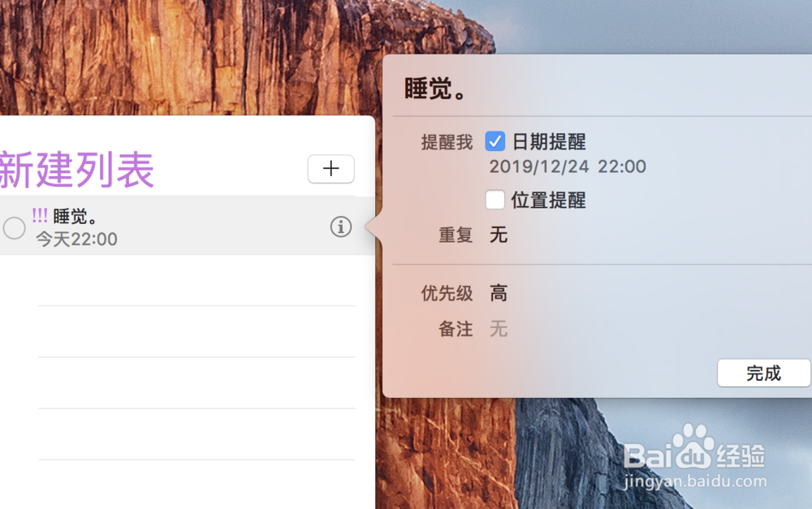Uncheck the 日期提醒 checkbox
The height and width of the screenshot is (509, 812).
(x=495, y=141)
